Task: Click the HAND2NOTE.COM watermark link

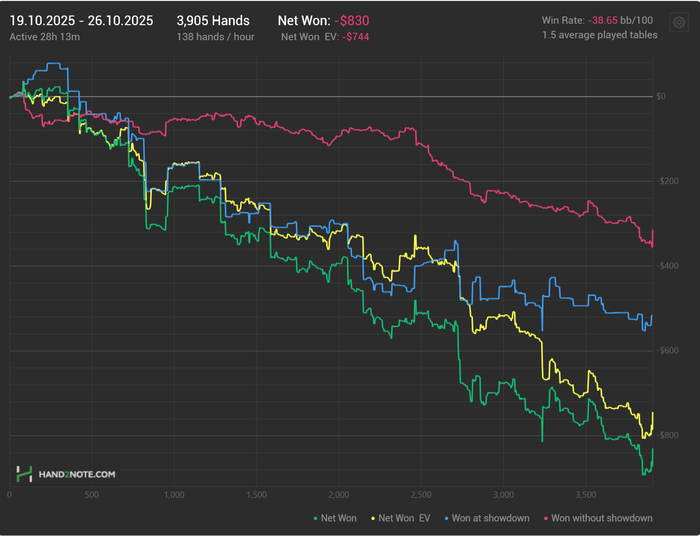Action: coord(78,474)
